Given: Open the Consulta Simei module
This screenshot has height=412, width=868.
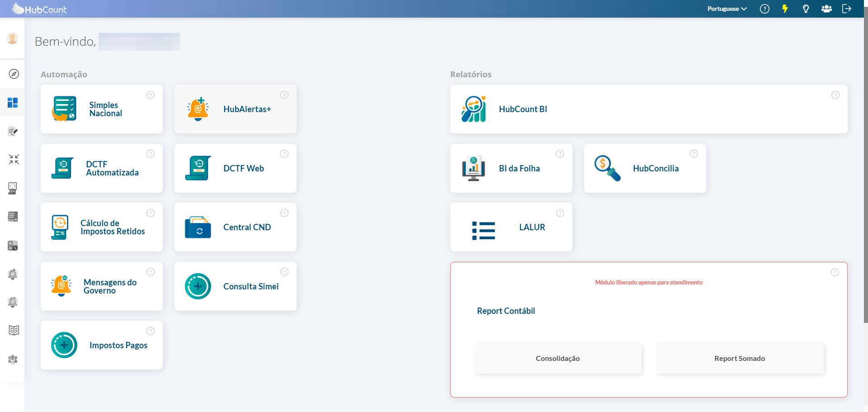Looking at the screenshot, I should point(236,286).
